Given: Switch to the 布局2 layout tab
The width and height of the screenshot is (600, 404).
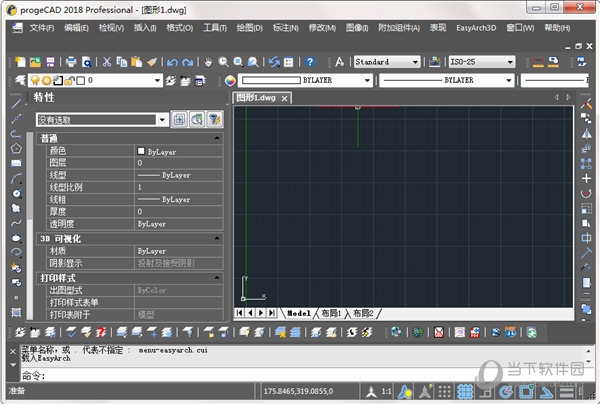Looking at the screenshot, I should 363,313.
